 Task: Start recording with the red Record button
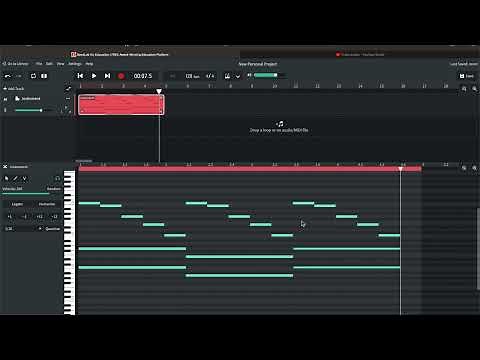[x=121, y=76]
